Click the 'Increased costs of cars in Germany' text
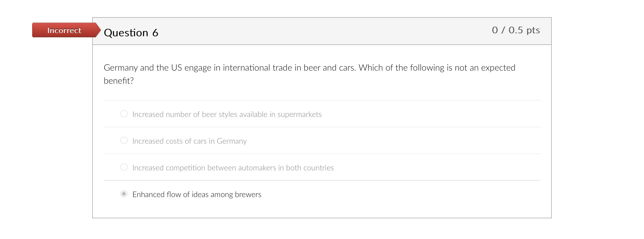The width and height of the screenshot is (644, 239). [x=189, y=141]
